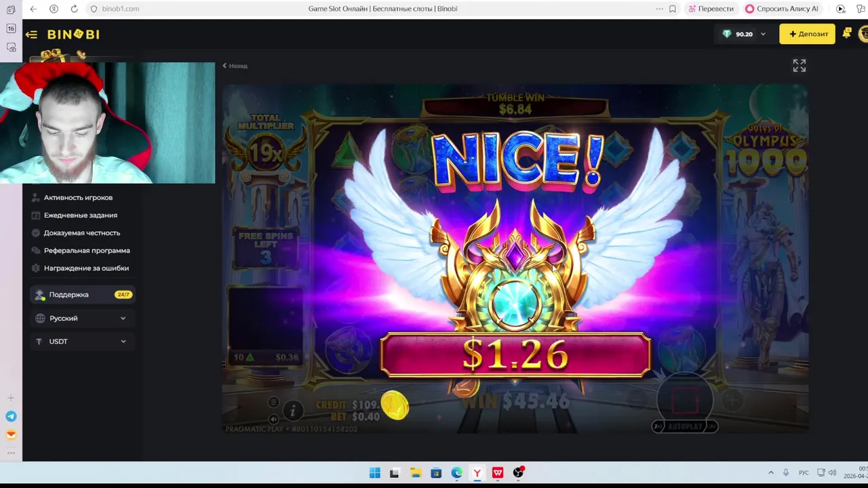The image size is (868, 488).
Task: Increase the bet with the plus button
Action: (x=732, y=401)
